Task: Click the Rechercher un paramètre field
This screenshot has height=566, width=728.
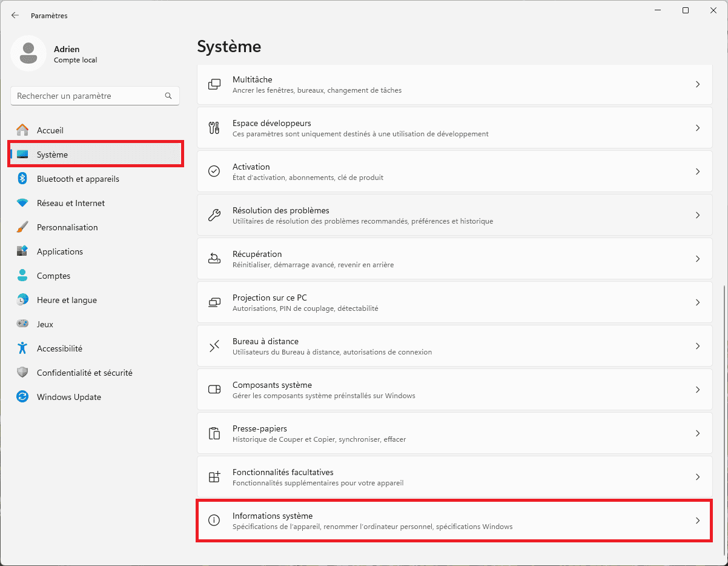Action: (x=95, y=96)
